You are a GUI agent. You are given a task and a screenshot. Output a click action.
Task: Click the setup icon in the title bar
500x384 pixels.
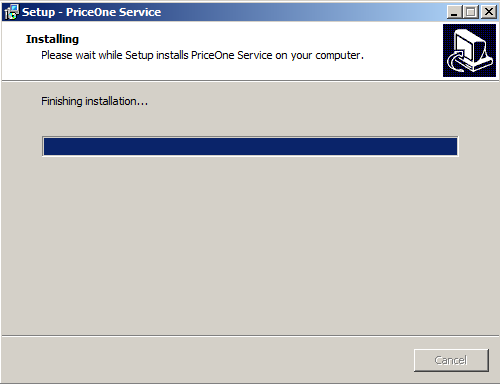pyautogui.click(x=11, y=12)
